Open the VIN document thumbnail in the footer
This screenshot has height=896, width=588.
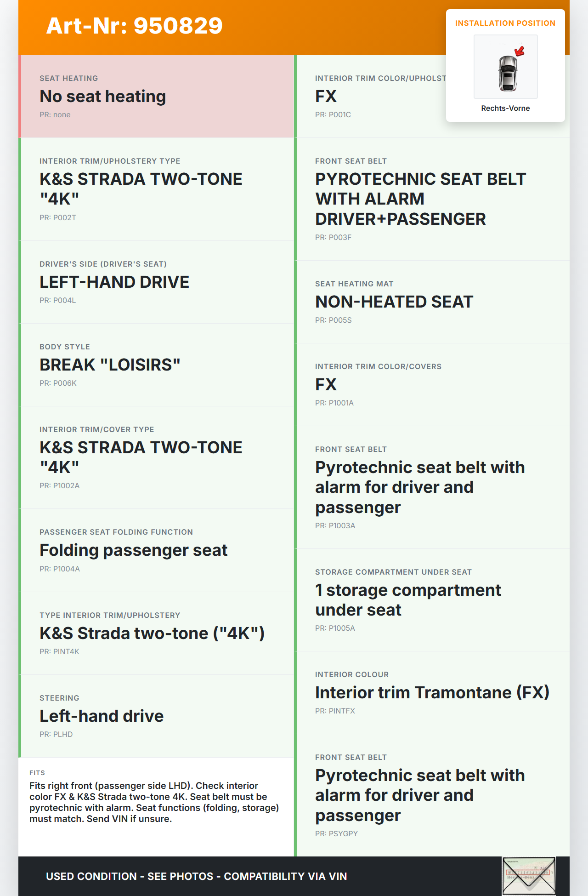[x=529, y=875]
